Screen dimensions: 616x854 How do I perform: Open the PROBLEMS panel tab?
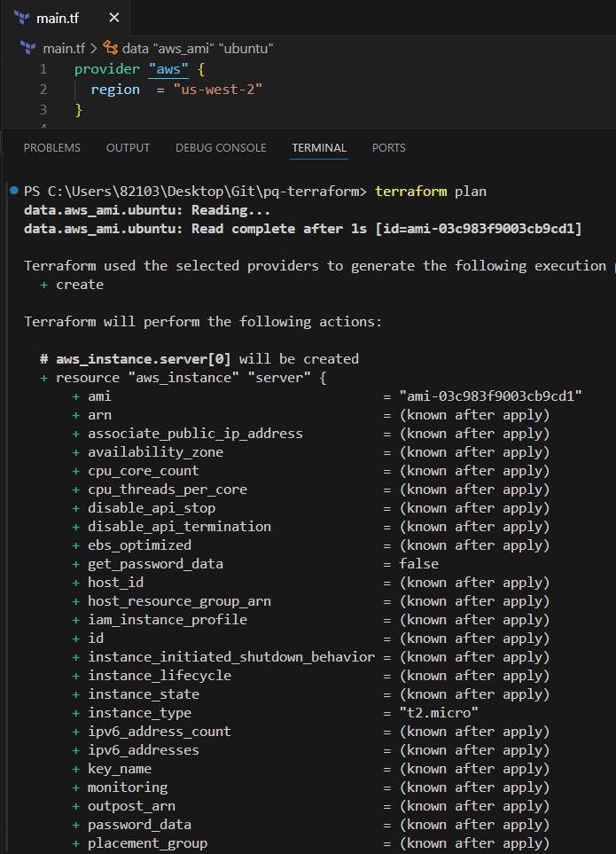pos(51,147)
